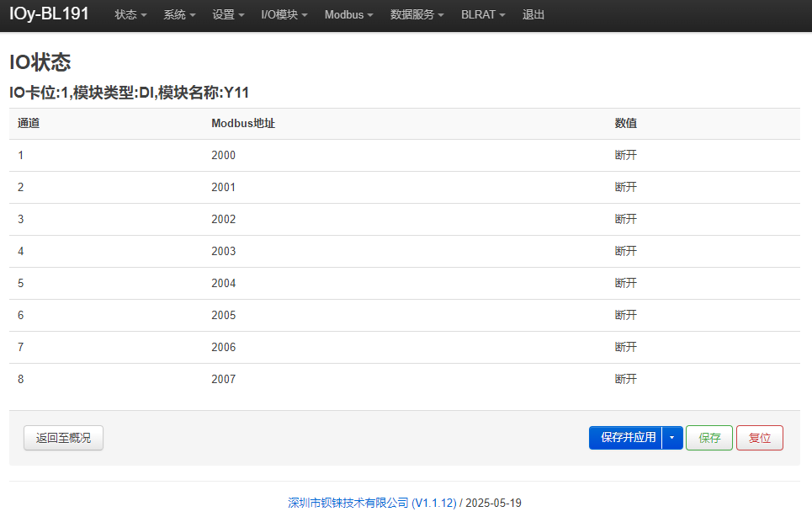Open the 系统 dropdown menu
The height and width of the screenshot is (517, 812).
click(x=179, y=14)
